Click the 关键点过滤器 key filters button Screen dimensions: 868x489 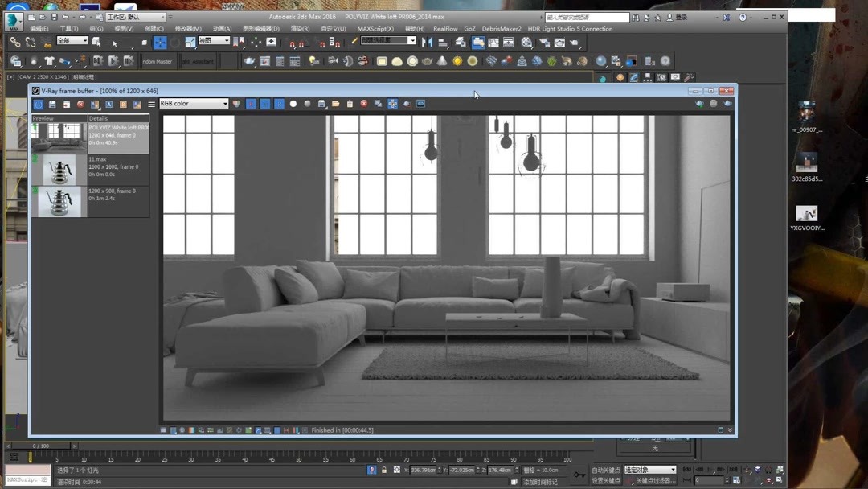coord(653,479)
